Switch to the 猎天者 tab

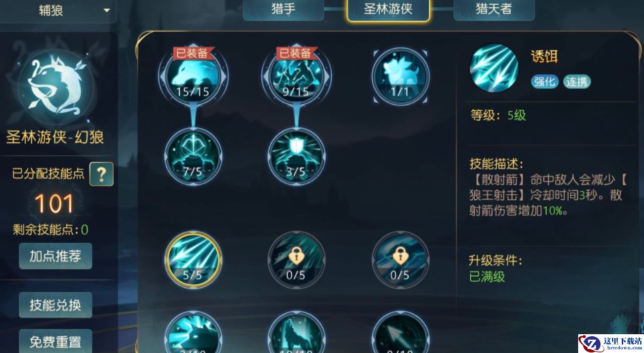coord(494,9)
